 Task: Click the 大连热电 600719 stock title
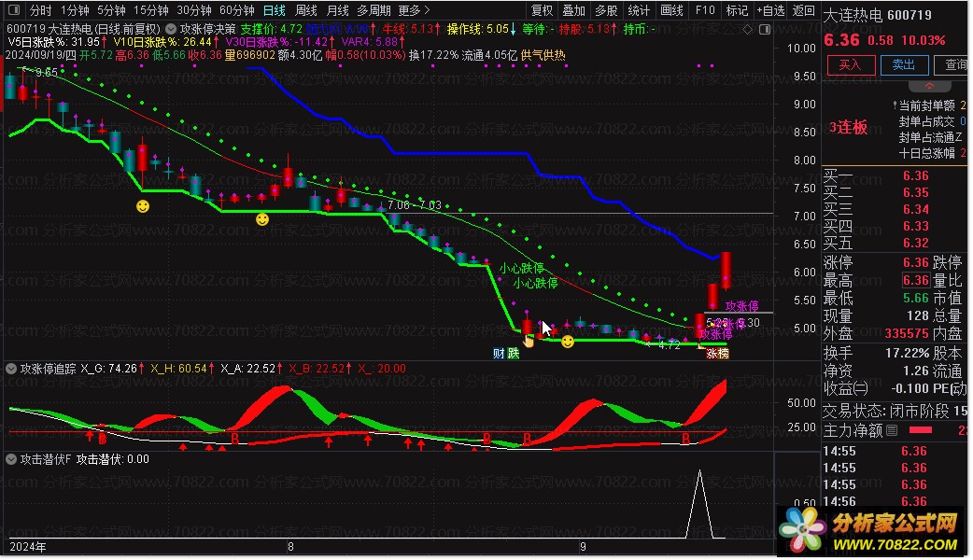click(x=878, y=16)
